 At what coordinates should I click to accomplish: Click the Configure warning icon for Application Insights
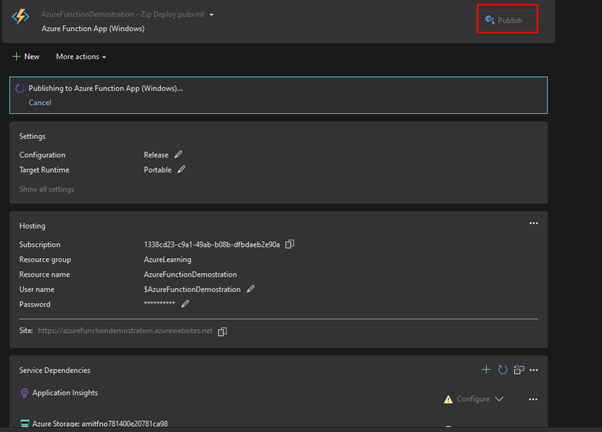pyautogui.click(x=448, y=399)
